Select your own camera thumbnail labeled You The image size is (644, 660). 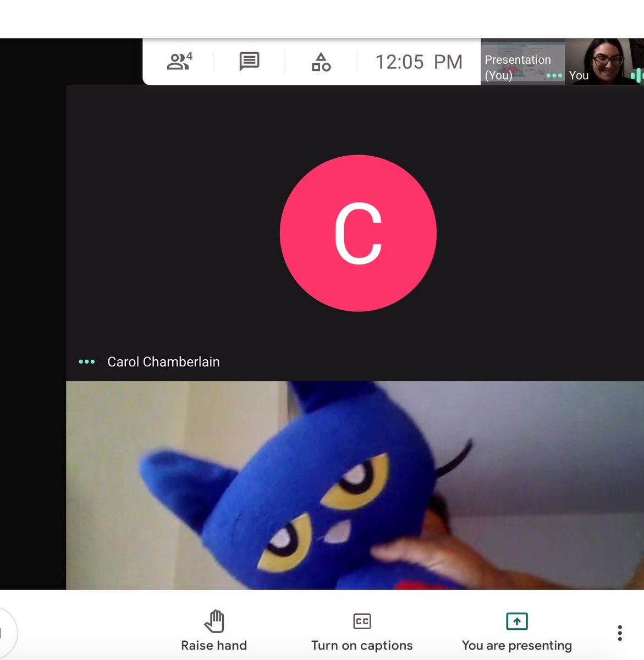pyautogui.click(x=604, y=62)
